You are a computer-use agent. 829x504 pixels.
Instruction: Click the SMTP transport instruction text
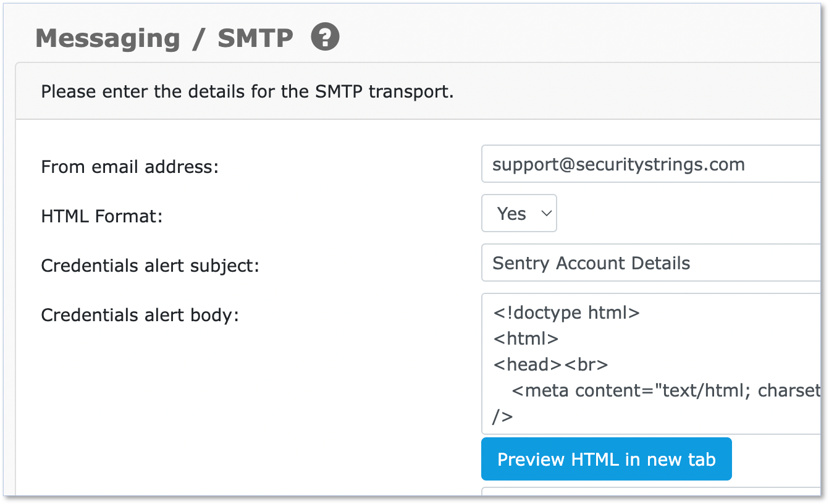tap(247, 92)
